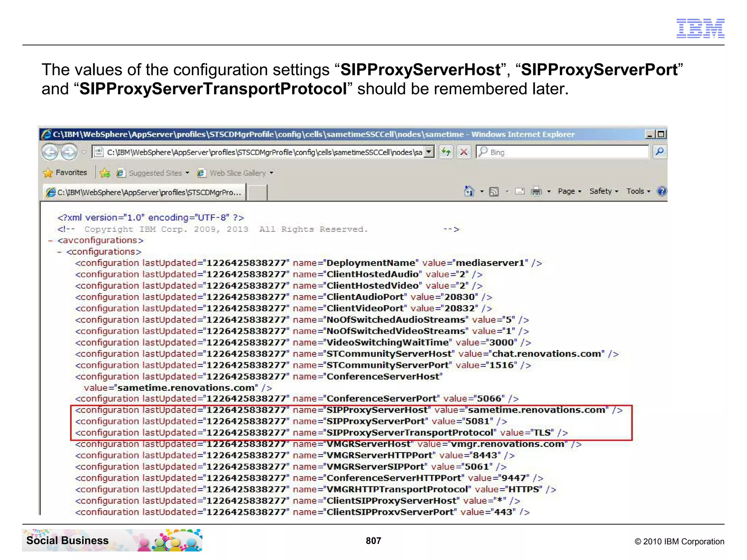Click the ClientSIPProxyServerPort value "443"

(x=503, y=512)
